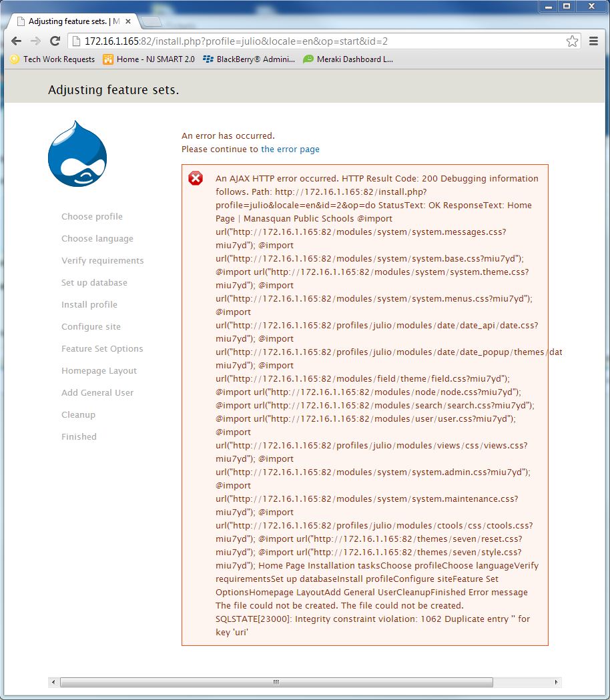610x700 pixels.
Task: Open Tech Work Requests bookmark
Action: point(53,59)
